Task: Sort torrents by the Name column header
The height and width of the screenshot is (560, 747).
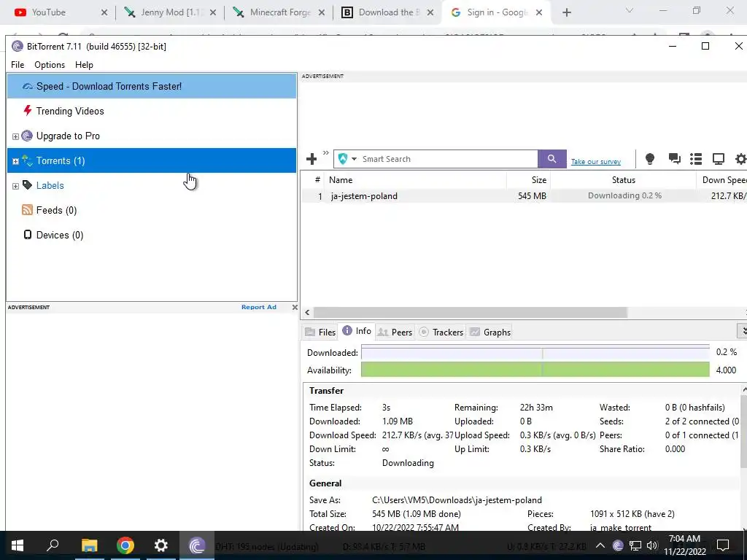Action: (415, 180)
